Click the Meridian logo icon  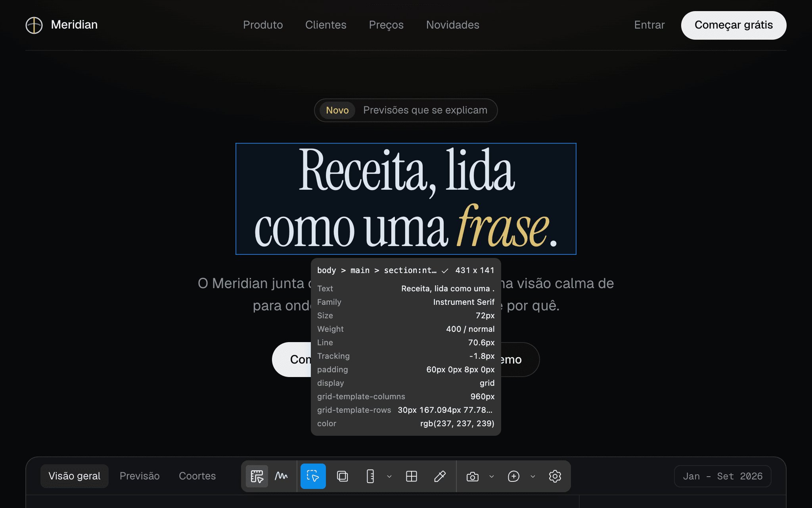pos(34,25)
